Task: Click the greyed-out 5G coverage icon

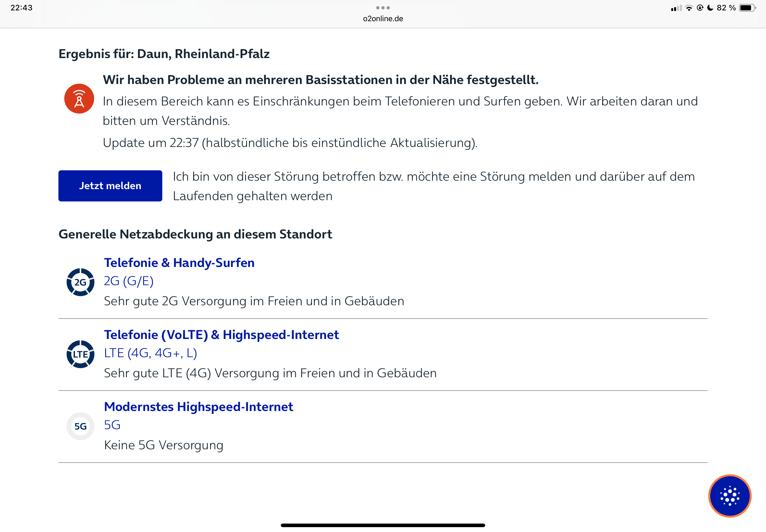Action: pyautogui.click(x=80, y=426)
